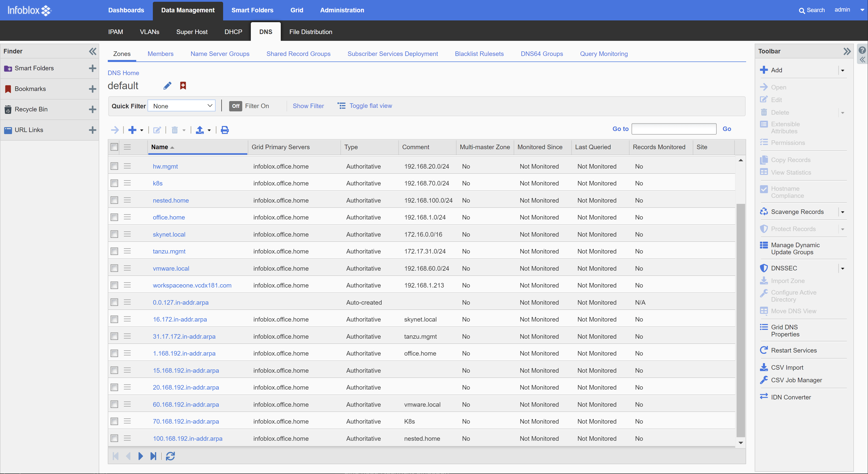Viewport: 868px width, 474px height.
Task: Expand the Add dropdown arrow in the Toolbar
Action: point(842,71)
